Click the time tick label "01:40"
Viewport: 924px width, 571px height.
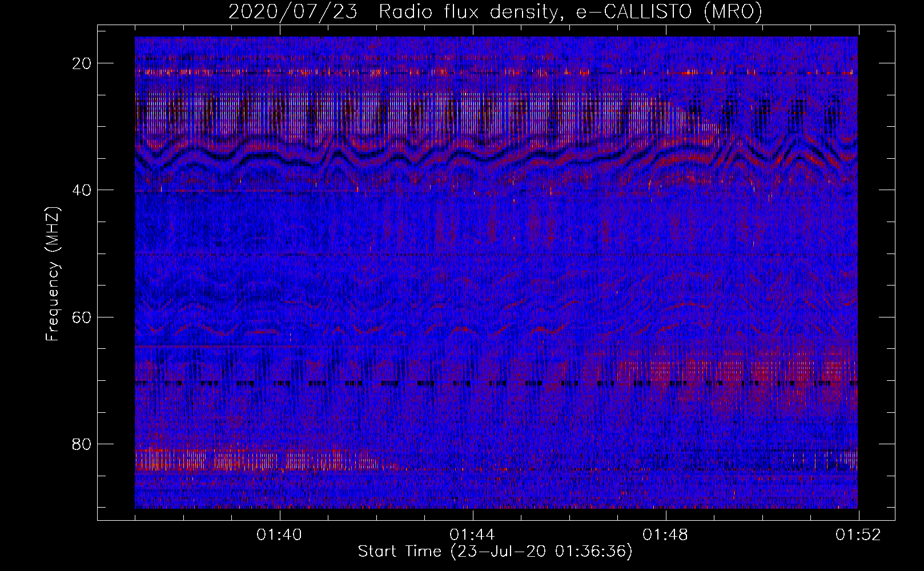[279, 535]
